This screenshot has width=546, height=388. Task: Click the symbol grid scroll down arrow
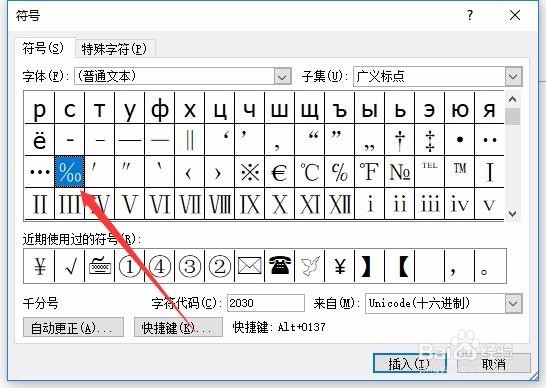pyautogui.click(x=512, y=213)
